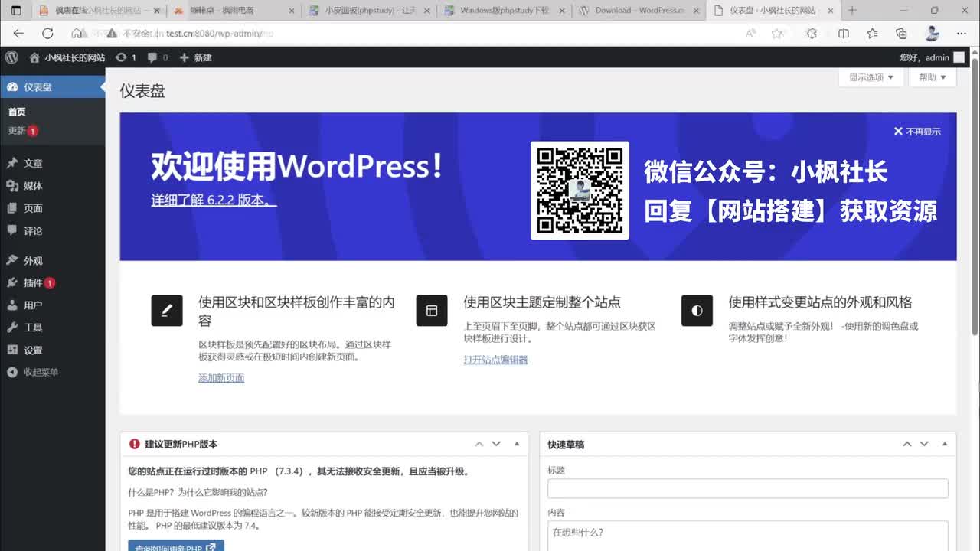Collapse the 建议更新PHP版本 panel
This screenshot has width=980, height=551.
click(x=517, y=444)
